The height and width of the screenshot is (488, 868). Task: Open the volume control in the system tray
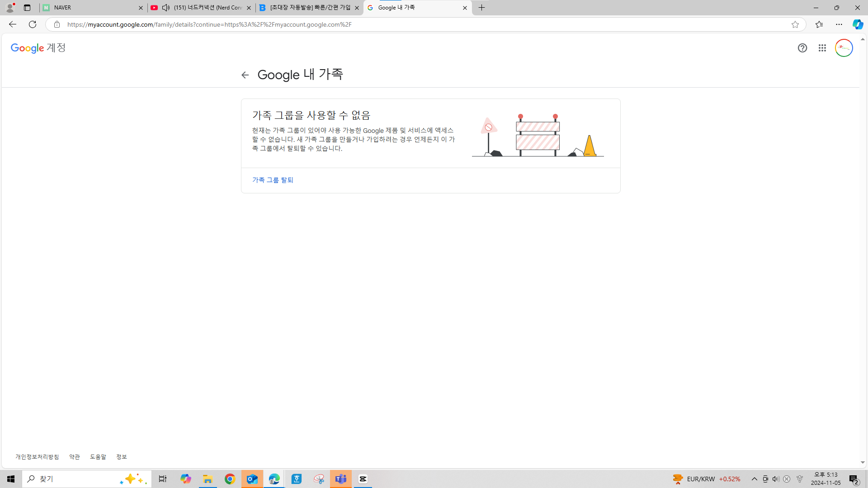pos(776,479)
